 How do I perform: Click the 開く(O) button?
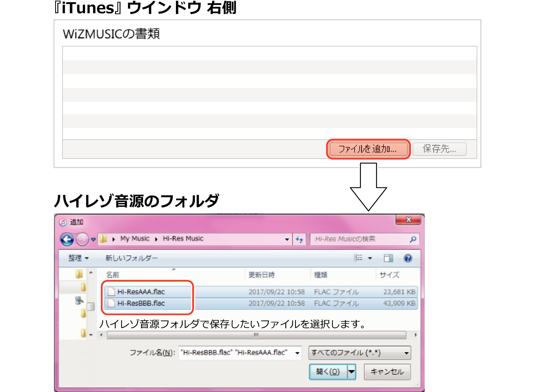pos(328,371)
